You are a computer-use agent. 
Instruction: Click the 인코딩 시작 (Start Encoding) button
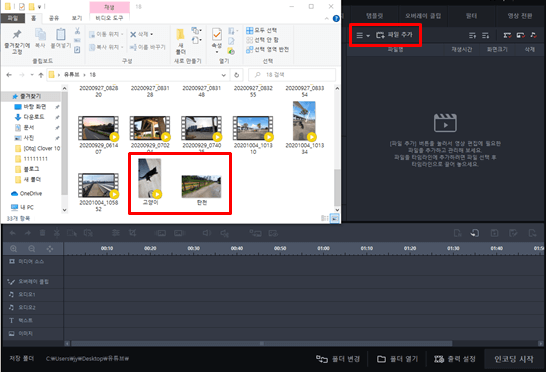pos(514,359)
